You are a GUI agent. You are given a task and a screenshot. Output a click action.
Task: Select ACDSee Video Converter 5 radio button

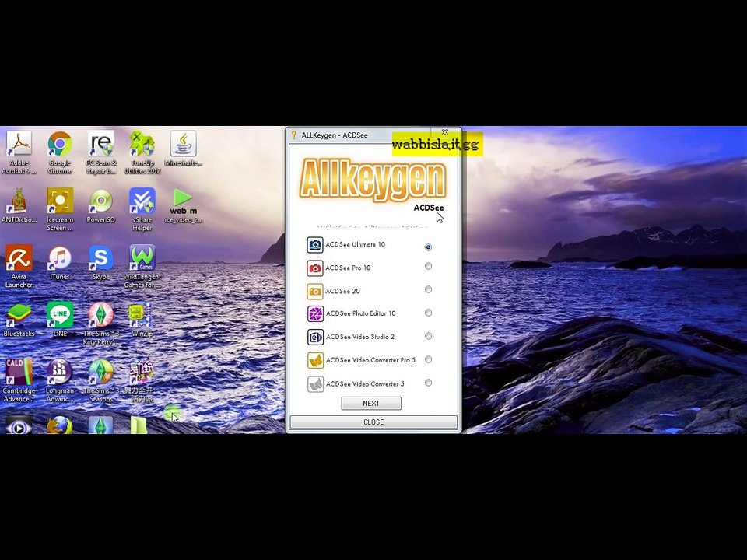[x=428, y=383]
